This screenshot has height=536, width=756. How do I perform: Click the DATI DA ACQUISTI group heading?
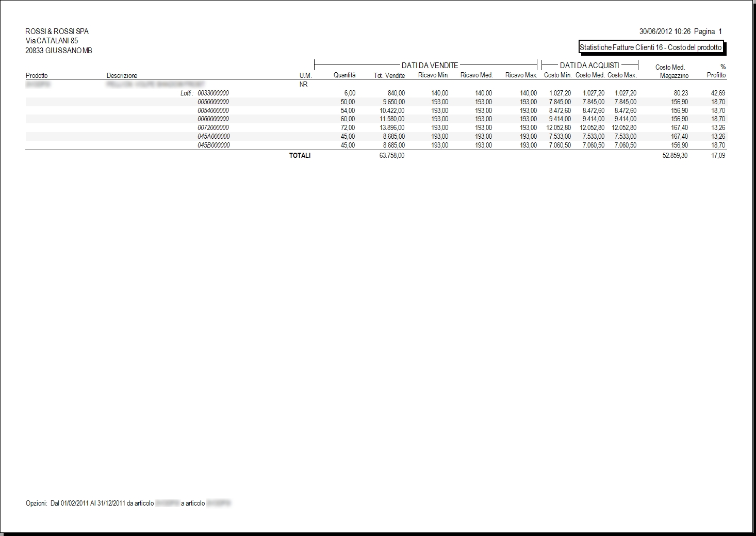point(589,66)
